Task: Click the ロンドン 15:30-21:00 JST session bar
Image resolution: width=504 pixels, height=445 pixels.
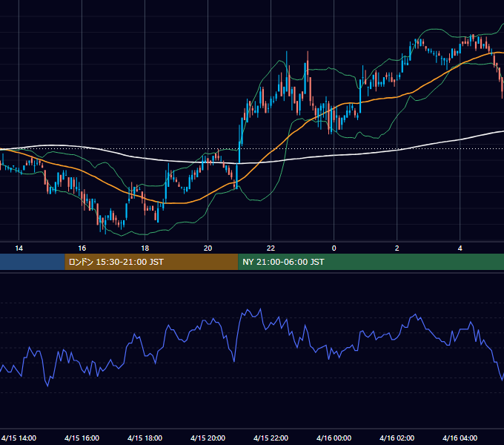Action: (x=151, y=262)
